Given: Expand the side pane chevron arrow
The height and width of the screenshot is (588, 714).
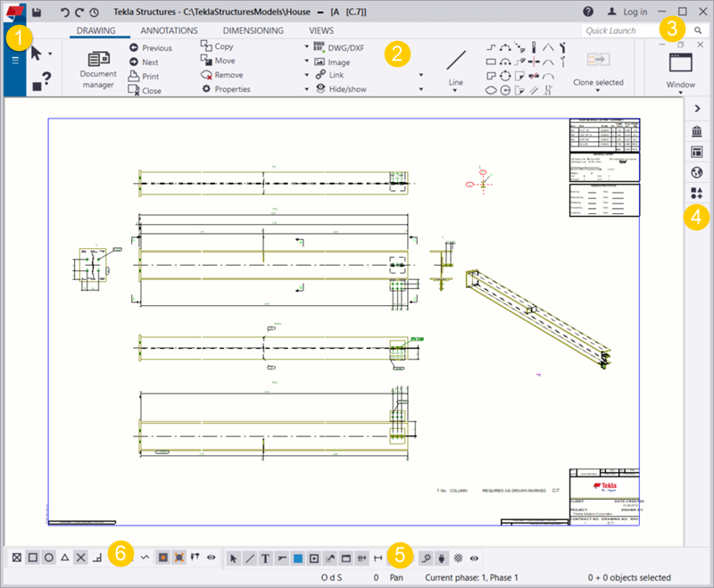Looking at the screenshot, I should [697, 107].
